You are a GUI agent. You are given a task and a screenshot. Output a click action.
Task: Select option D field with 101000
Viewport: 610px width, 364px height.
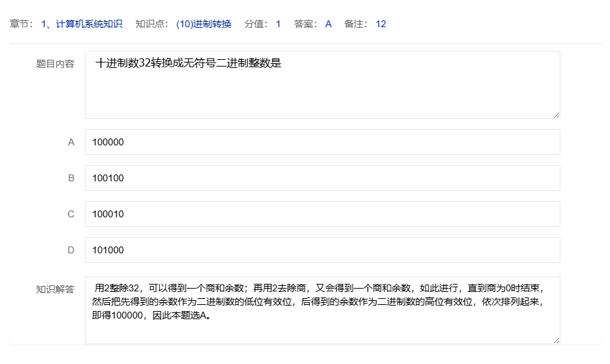tap(322, 250)
